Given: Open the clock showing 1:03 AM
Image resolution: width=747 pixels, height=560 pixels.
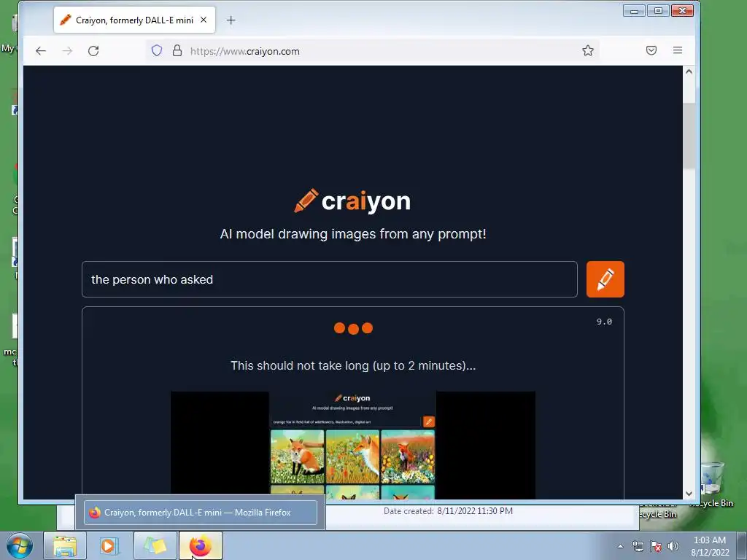Looking at the screenshot, I should click(x=710, y=546).
